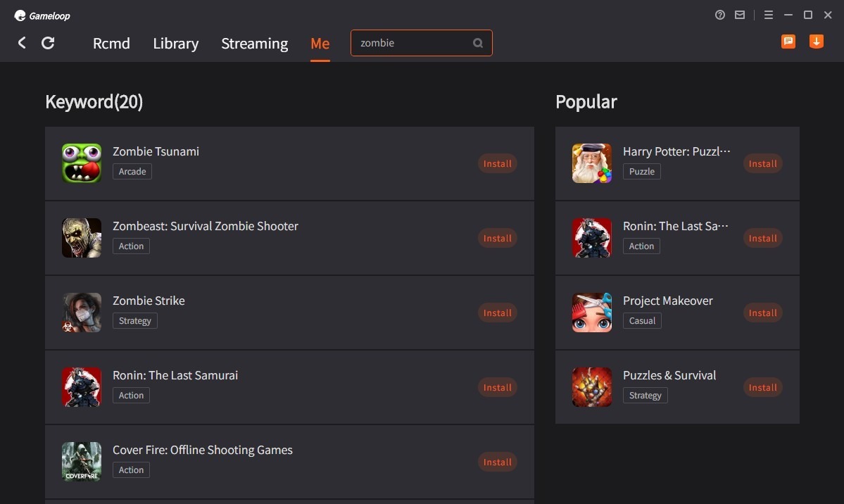
Task: Open Ronin icon in Popular list
Action: coord(591,238)
